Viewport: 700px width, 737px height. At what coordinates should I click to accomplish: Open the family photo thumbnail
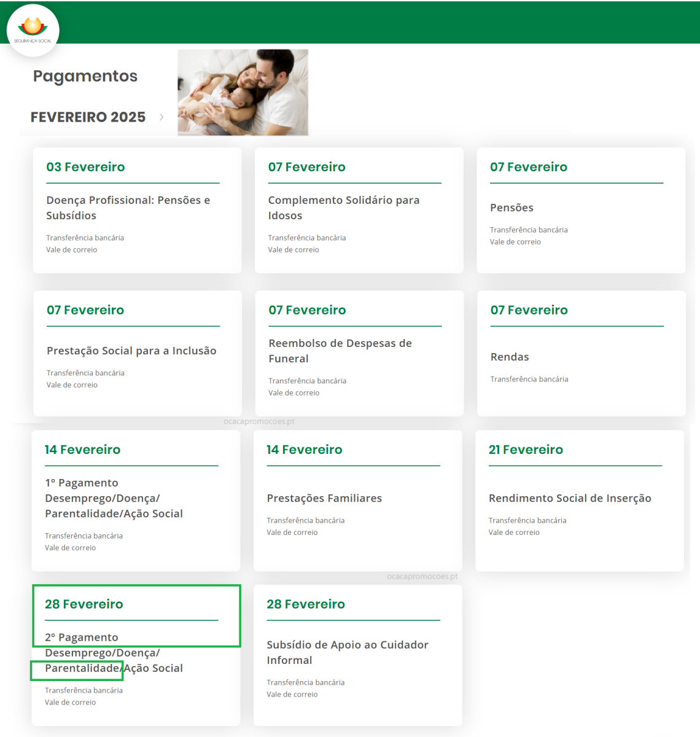(243, 92)
